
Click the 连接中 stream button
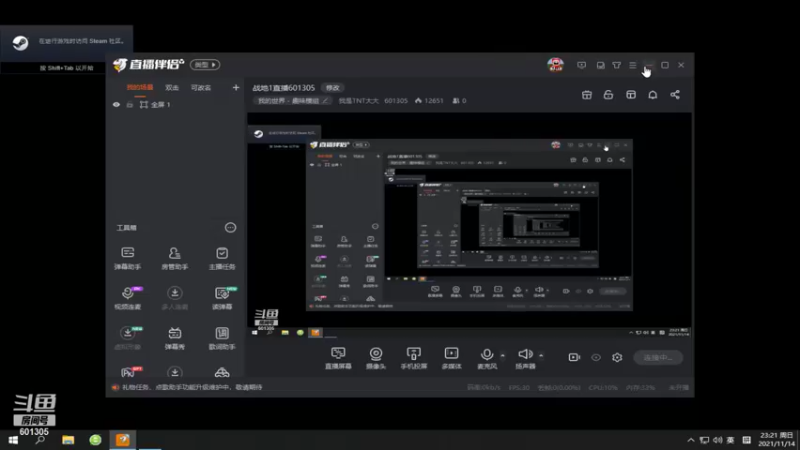(658, 357)
